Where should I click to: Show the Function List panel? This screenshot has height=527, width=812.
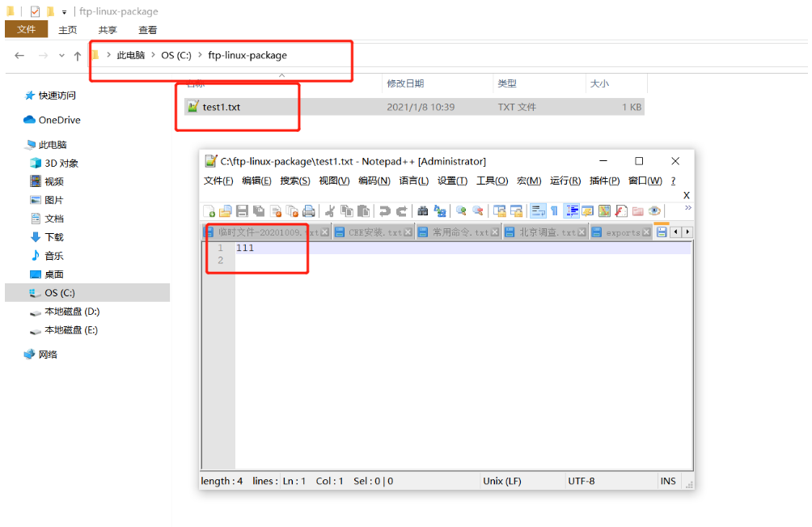pyautogui.click(x=621, y=211)
